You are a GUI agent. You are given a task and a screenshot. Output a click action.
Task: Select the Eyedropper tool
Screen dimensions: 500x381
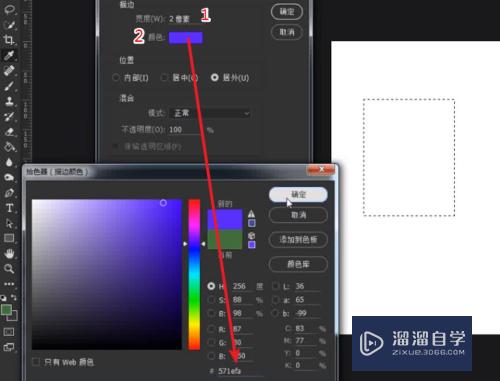pyautogui.click(x=9, y=55)
